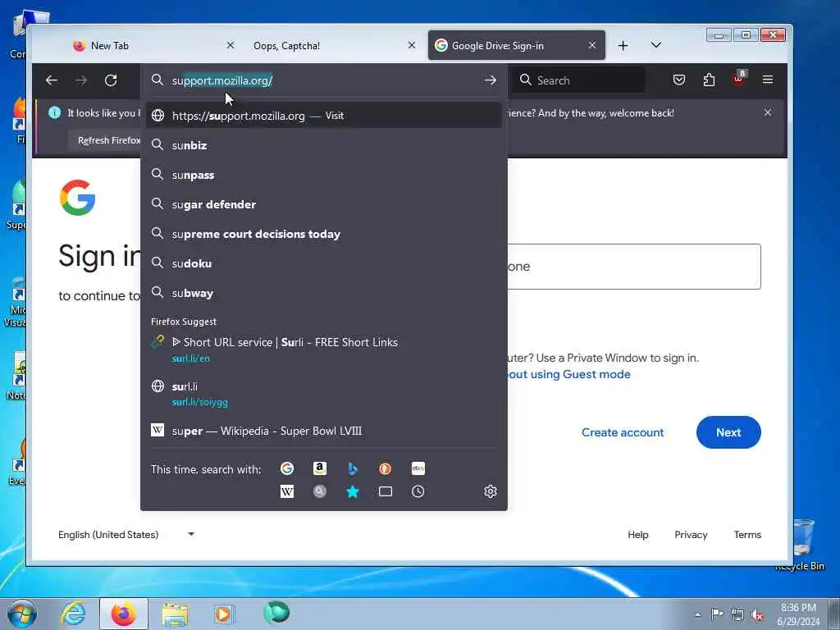
Task: Open Windows Explorer folder on taskbar
Action: coord(175,615)
